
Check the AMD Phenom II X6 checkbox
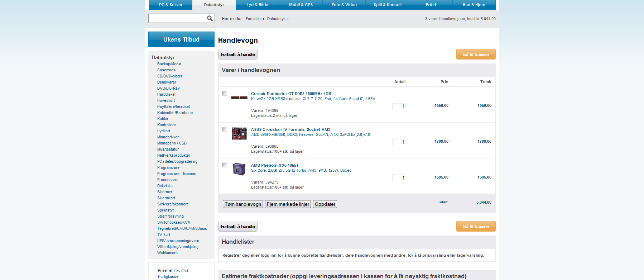point(225,165)
